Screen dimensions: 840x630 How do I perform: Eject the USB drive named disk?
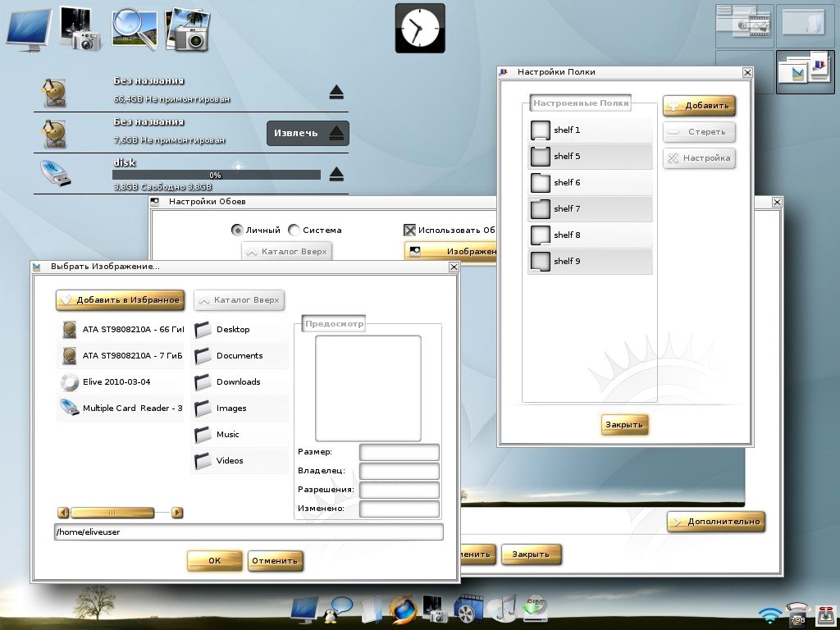coord(336,174)
